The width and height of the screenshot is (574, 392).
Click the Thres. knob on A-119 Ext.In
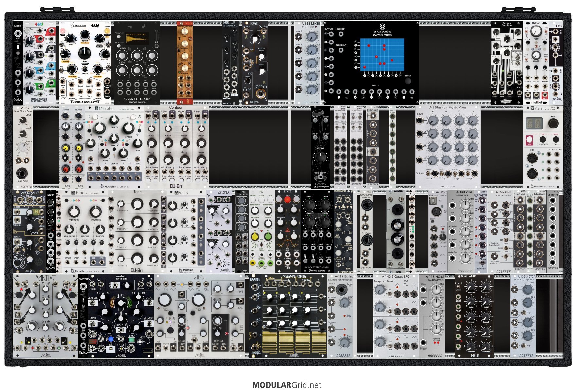click(x=344, y=342)
